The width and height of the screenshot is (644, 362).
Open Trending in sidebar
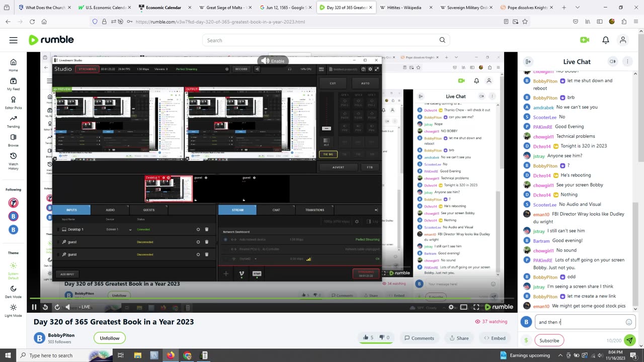click(x=13, y=121)
